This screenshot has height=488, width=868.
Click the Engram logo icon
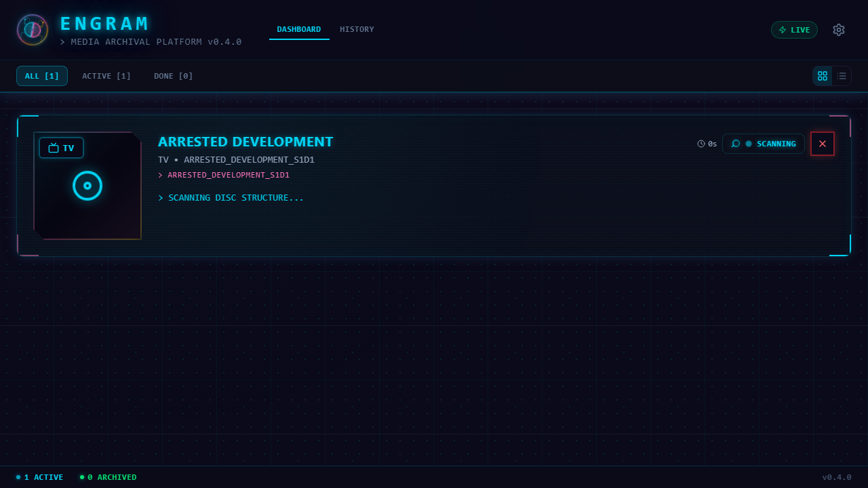[x=33, y=30]
